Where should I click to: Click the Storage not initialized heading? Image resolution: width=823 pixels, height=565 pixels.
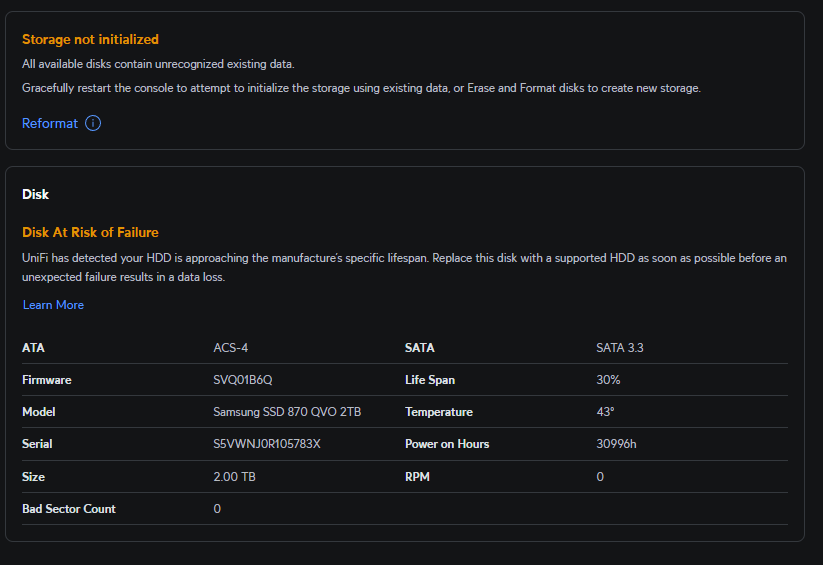pyautogui.click(x=90, y=40)
